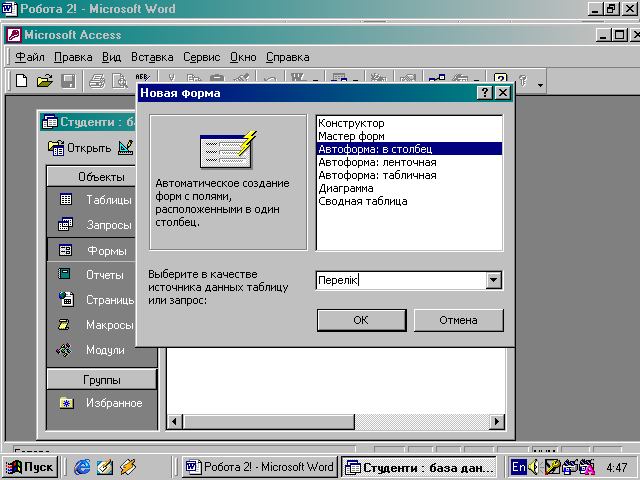Click the Outlook Express quick launch icon
The image size is (640, 480).
[105, 467]
